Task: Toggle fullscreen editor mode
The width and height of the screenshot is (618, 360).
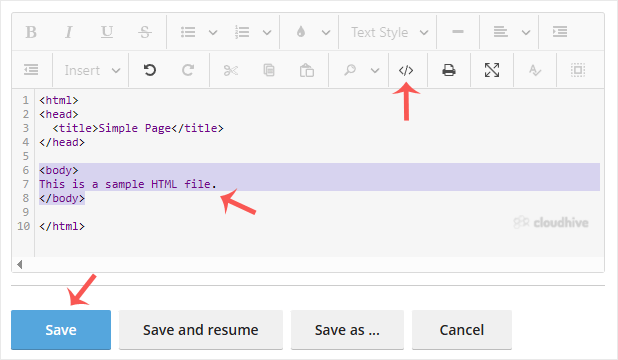Action: (x=492, y=71)
